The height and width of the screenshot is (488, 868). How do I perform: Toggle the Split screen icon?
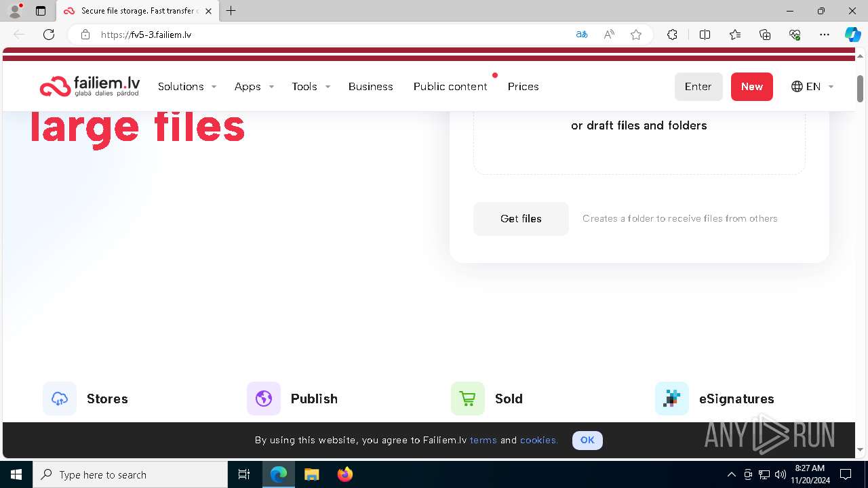click(705, 35)
